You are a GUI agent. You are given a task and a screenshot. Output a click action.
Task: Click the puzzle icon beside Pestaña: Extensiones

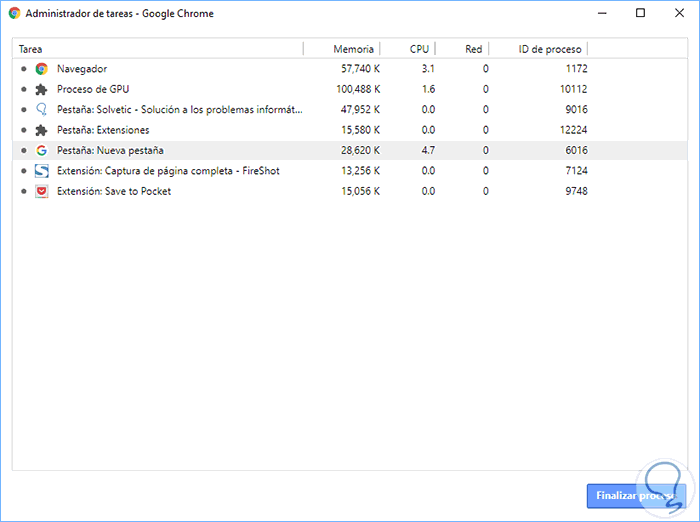(x=42, y=130)
